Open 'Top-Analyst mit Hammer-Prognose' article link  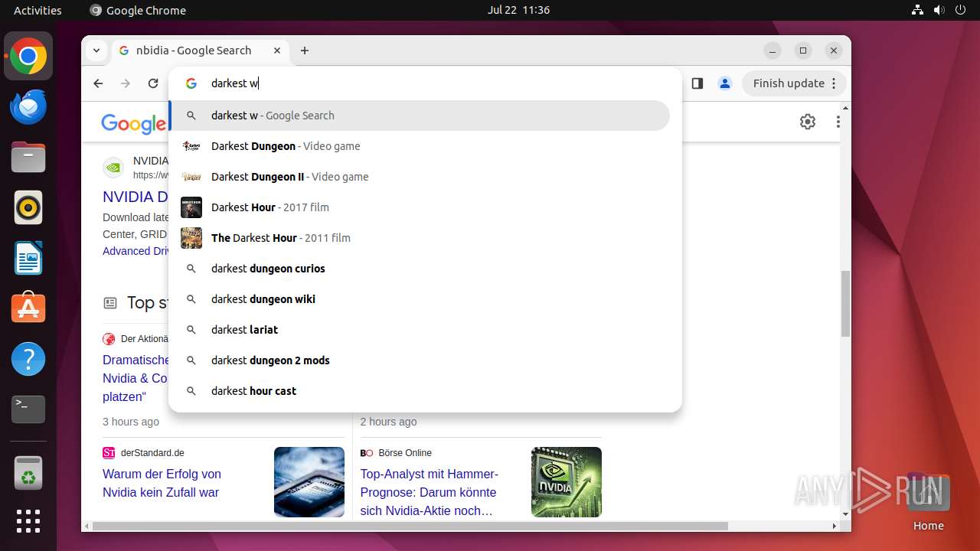click(x=429, y=492)
